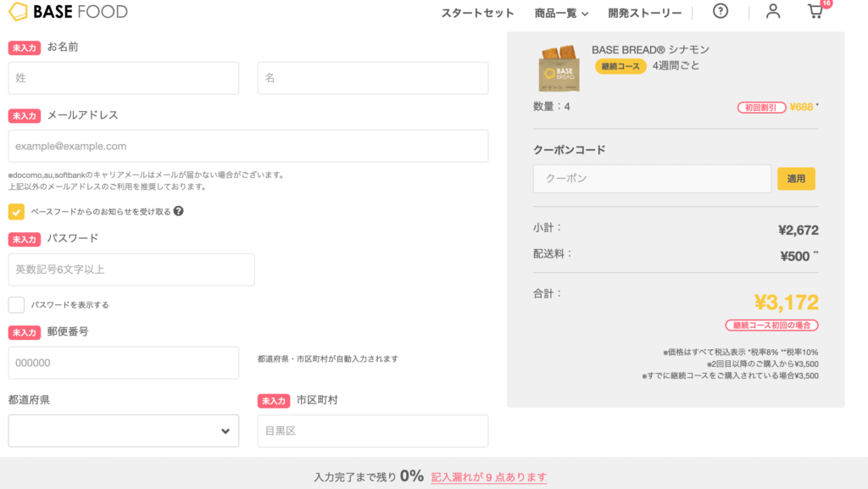Tick the パスワードを表示する checkbox
The image size is (868, 489).
16,305
